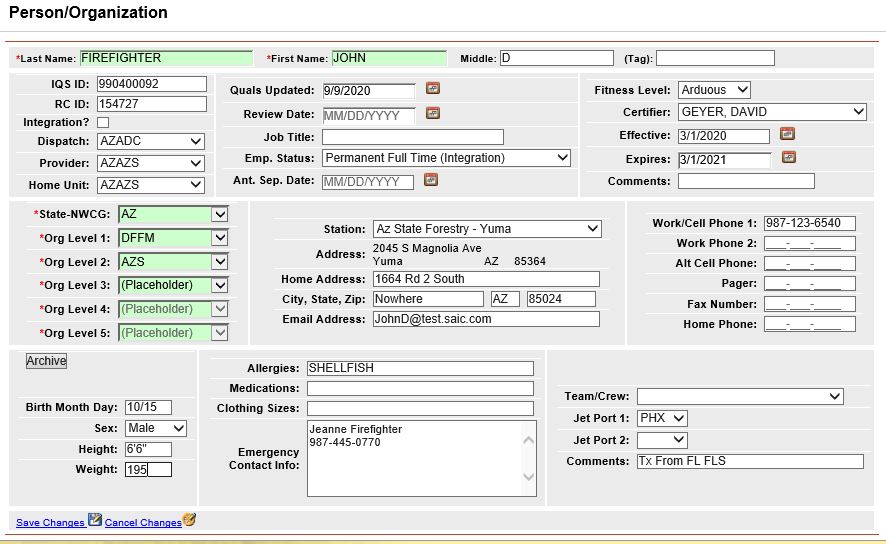Open the Jet Port 2 dropdown
Image resolution: width=886 pixels, height=544 pixels.
662,440
